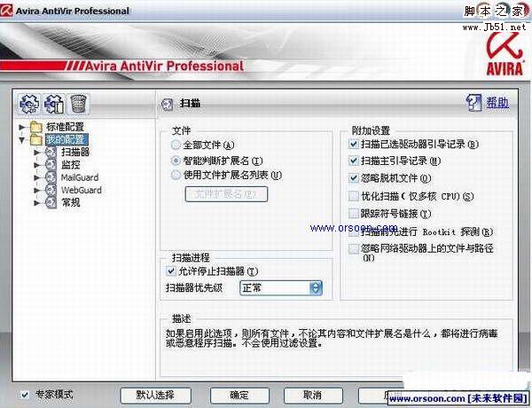Enable 忽略网络驱动器上的文件与路径 checkbox
532x408 pixels.
(x=354, y=248)
